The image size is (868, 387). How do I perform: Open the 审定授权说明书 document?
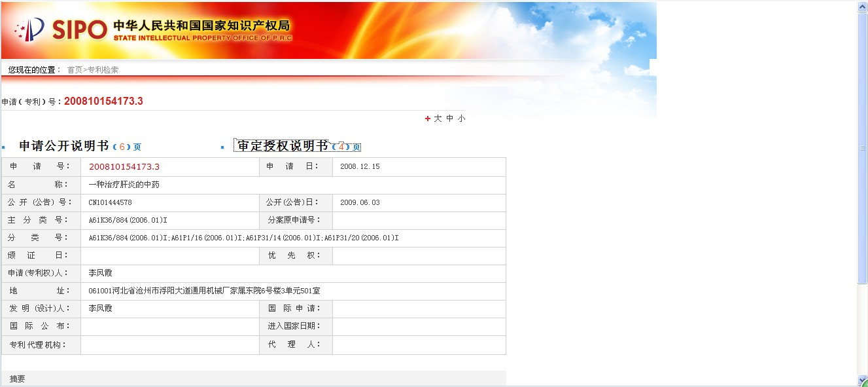283,146
